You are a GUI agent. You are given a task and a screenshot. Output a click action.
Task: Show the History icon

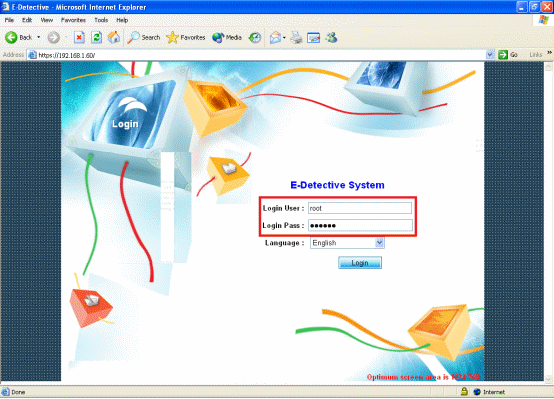(255, 37)
